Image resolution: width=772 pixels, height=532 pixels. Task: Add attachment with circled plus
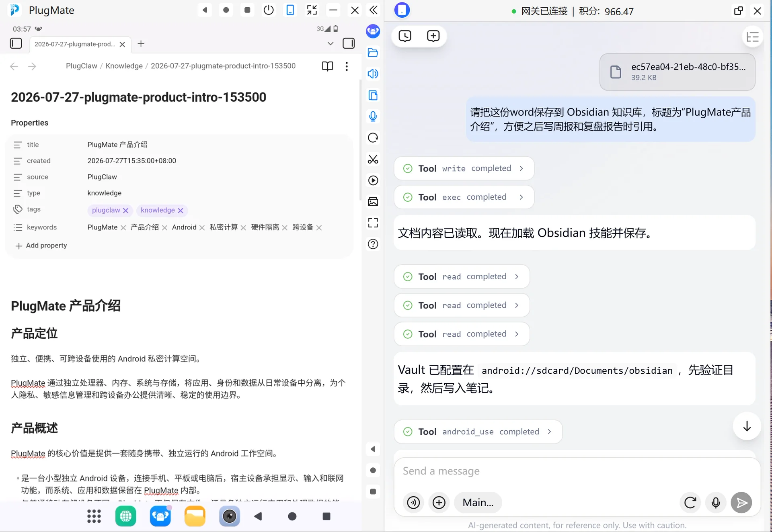point(439,503)
